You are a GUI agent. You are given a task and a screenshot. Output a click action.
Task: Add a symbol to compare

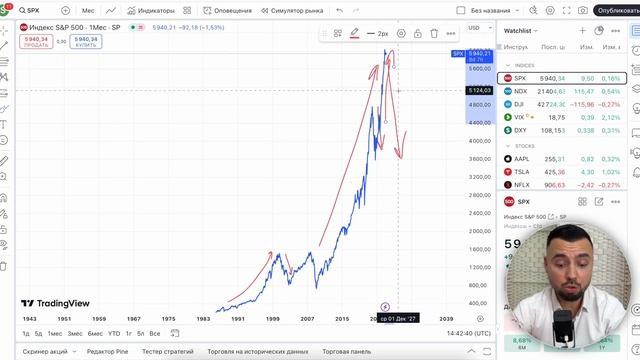tap(65, 11)
